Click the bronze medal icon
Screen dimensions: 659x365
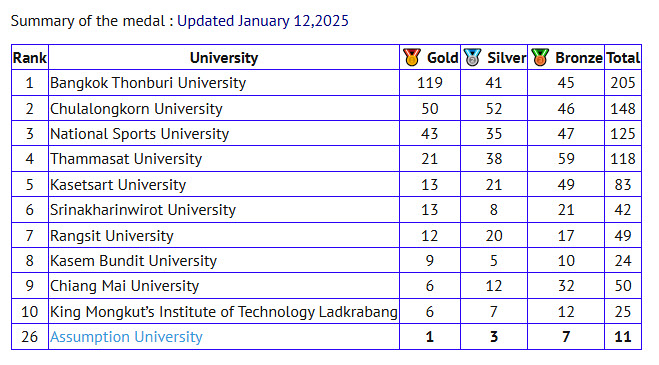540,57
